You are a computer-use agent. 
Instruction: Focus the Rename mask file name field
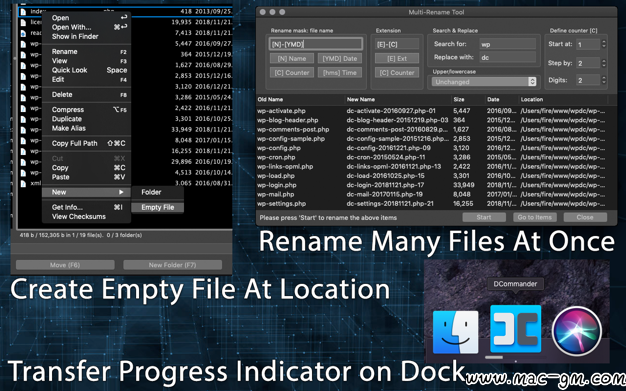point(316,44)
